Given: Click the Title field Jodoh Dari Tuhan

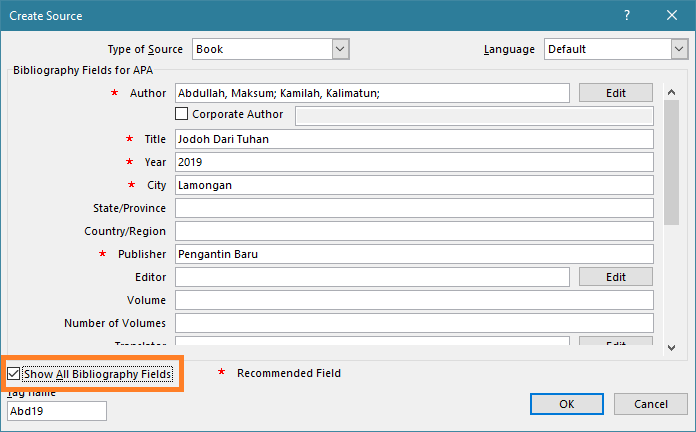Looking at the screenshot, I should (414, 139).
